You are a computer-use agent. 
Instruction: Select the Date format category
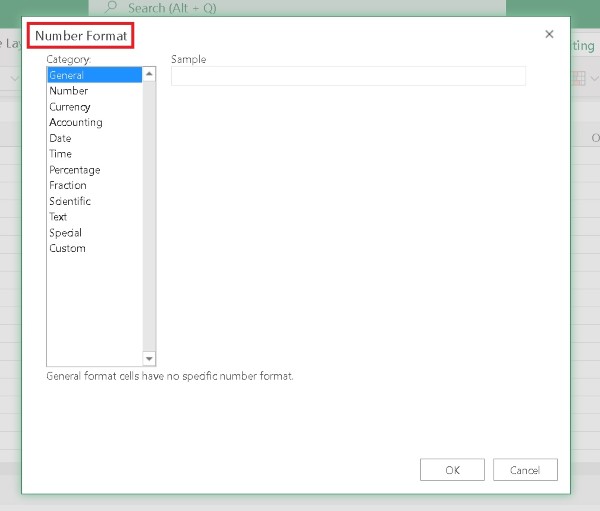pyautogui.click(x=61, y=138)
